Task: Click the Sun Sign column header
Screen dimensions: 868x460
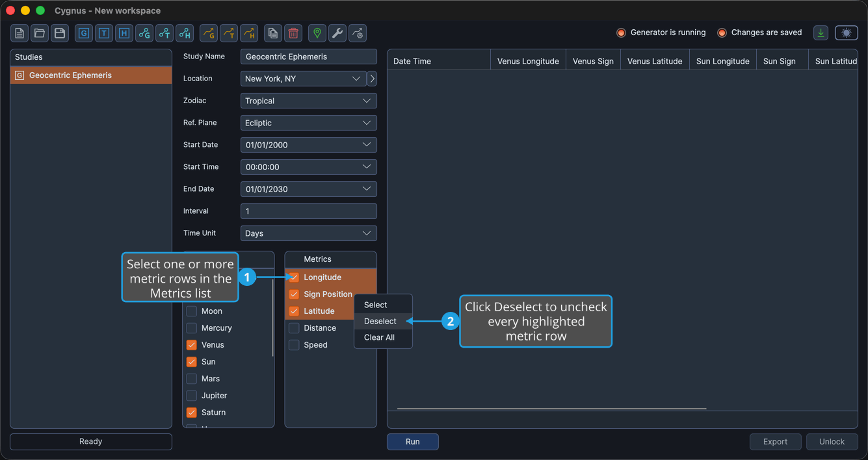Action: 782,61
